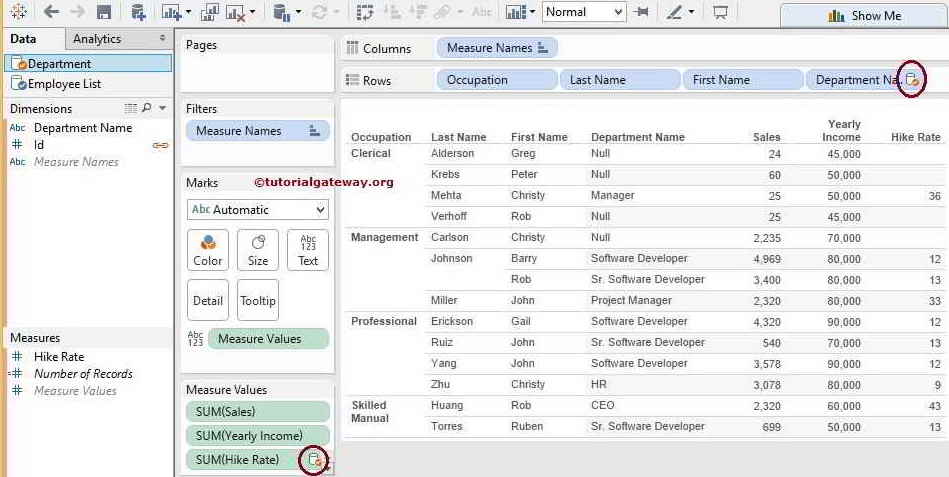Click the Detail marks button
The width and height of the screenshot is (949, 477).
(208, 300)
